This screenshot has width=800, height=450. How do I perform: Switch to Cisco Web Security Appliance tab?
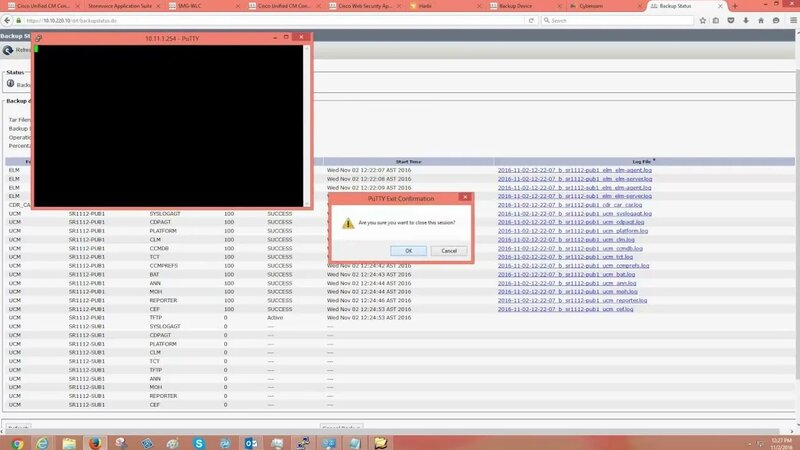coord(365,6)
